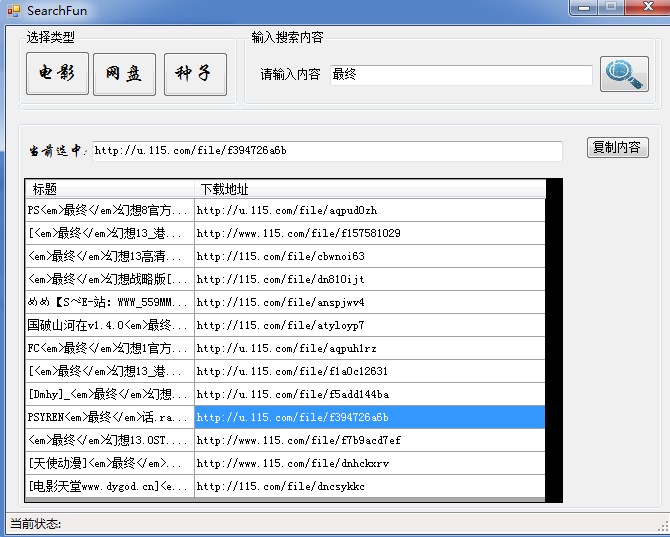
Task: Click title cell starting with [Dmhy]
Action: tap(110, 394)
